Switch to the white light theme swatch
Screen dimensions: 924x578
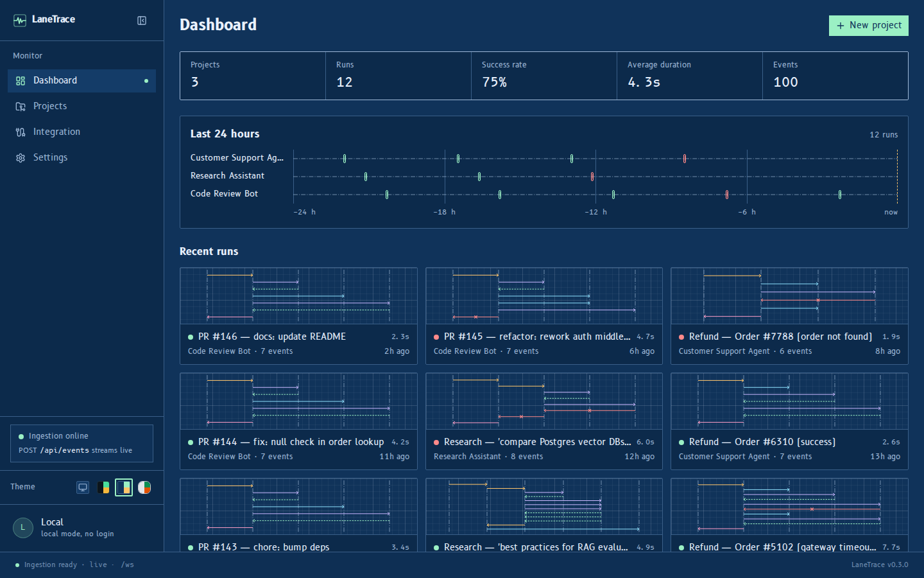[144, 487]
